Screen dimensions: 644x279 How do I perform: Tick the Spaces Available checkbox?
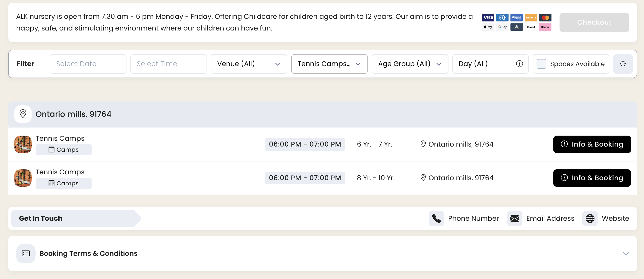pyautogui.click(x=541, y=64)
